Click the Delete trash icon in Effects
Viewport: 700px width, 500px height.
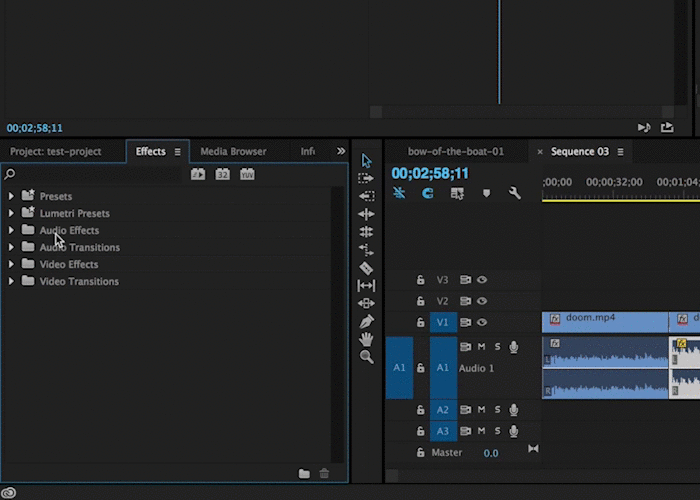coord(325,473)
